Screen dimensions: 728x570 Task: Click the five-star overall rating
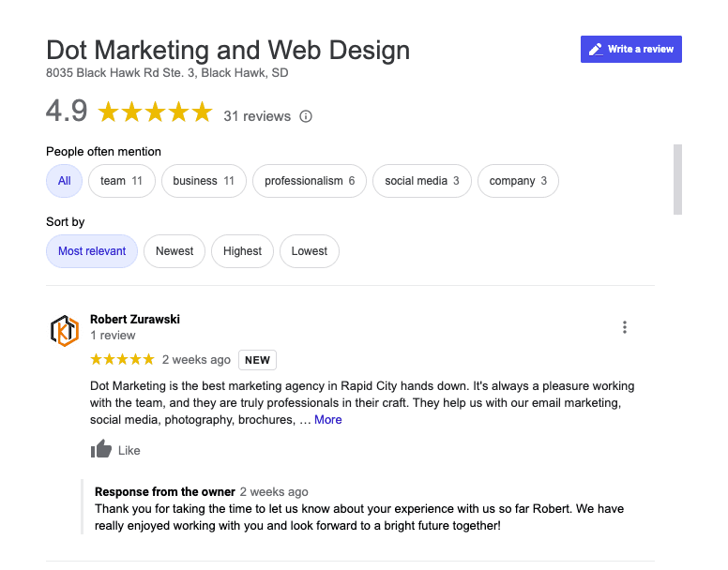point(155,112)
